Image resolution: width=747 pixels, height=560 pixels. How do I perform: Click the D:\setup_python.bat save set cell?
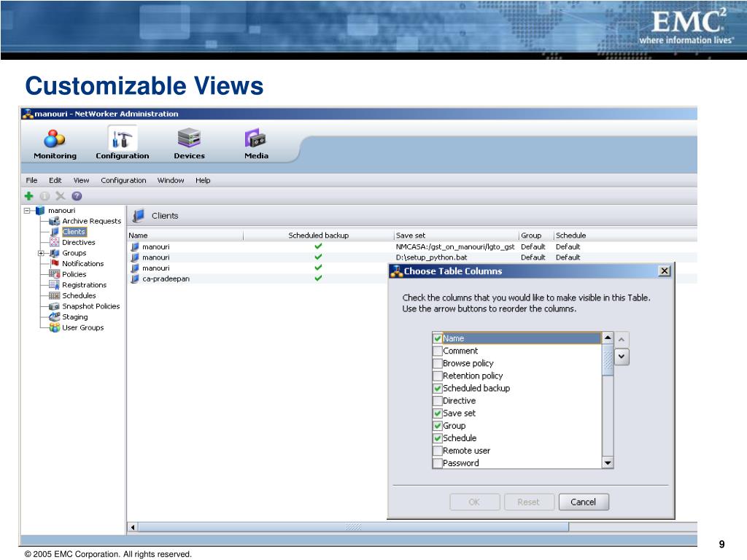coord(431,257)
